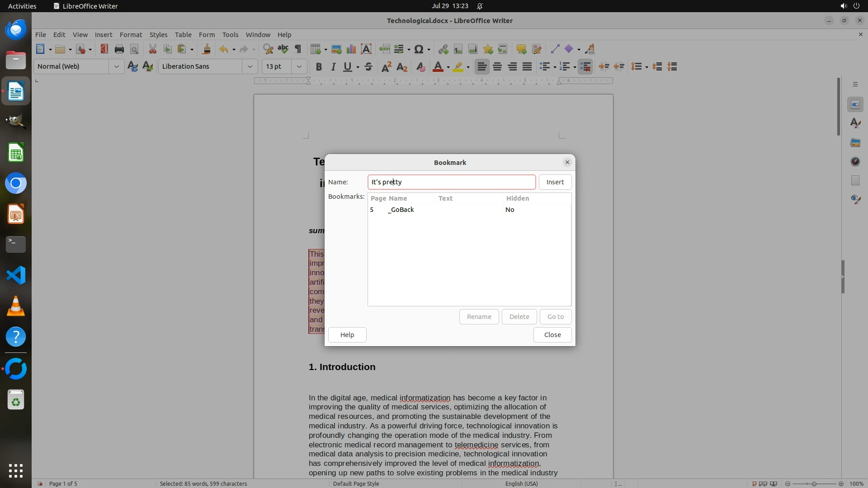Toggle formatting marks pilcrow icon
The image size is (868, 488).
pyautogui.click(x=298, y=49)
